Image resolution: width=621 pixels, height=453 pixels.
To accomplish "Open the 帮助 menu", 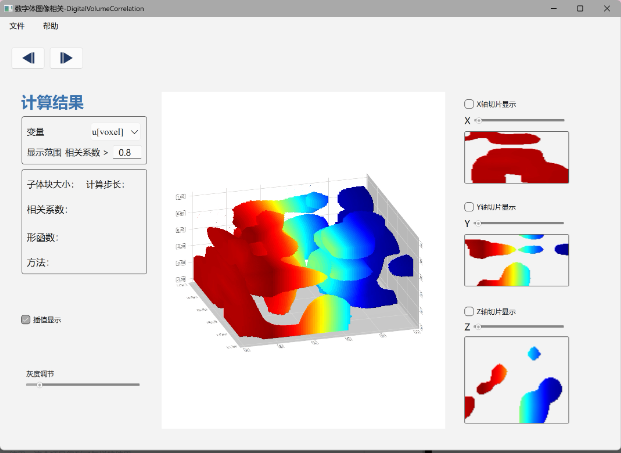I will (50, 26).
